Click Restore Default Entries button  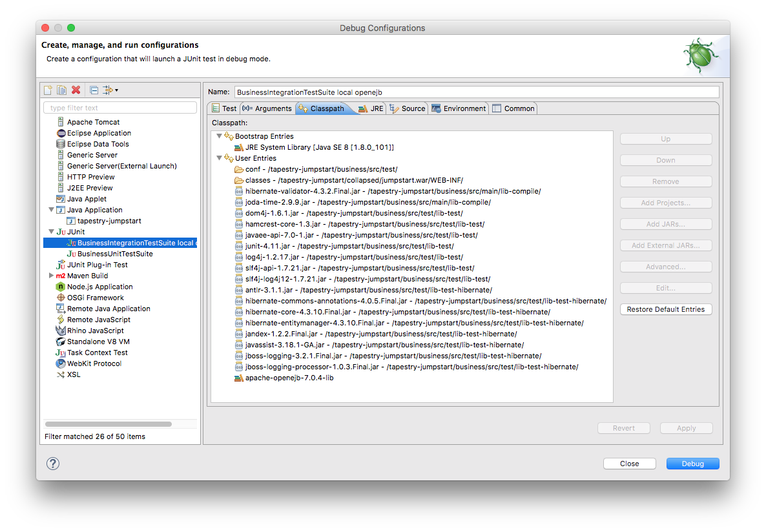pos(666,309)
